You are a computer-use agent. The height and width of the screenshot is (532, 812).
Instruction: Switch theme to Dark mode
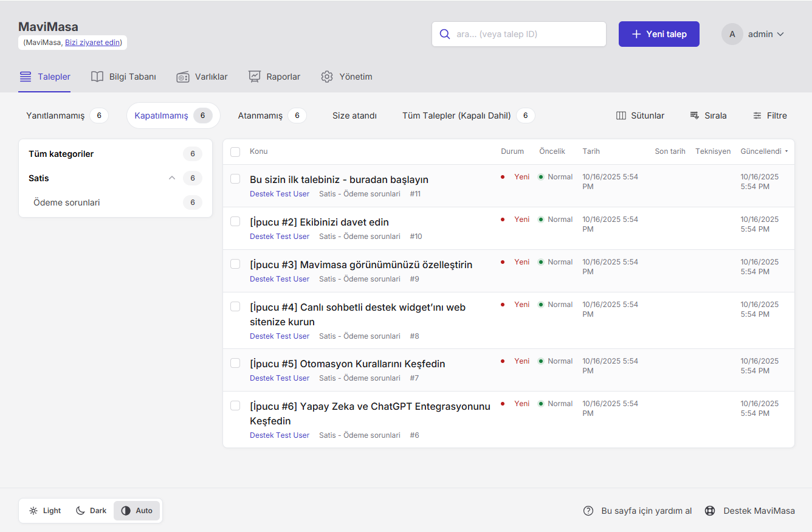point(91,511)
